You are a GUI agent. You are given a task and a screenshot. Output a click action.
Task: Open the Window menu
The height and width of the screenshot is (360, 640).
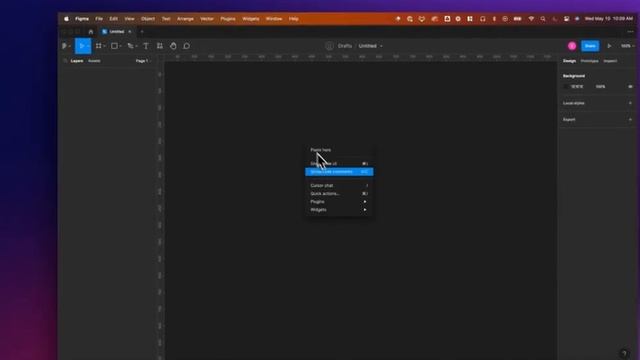(x=274, y=19)
